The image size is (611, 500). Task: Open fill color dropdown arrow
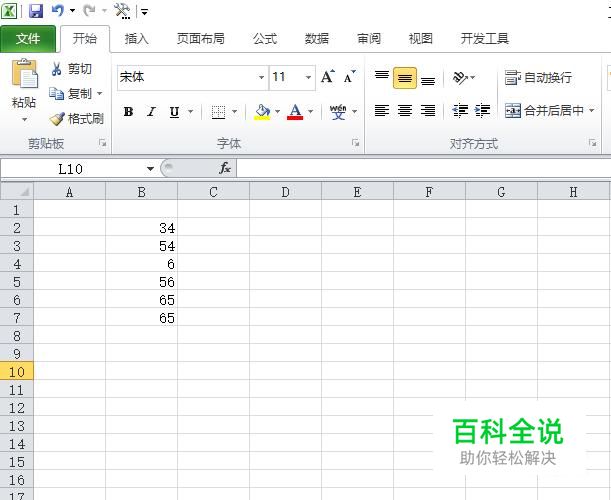point(277,112)
